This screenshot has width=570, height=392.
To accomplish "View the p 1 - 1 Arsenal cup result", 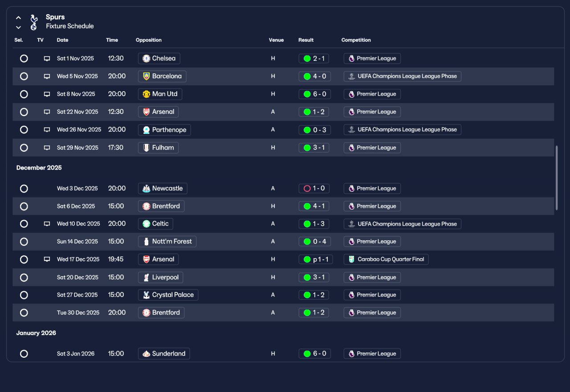I will pos(315,259).
